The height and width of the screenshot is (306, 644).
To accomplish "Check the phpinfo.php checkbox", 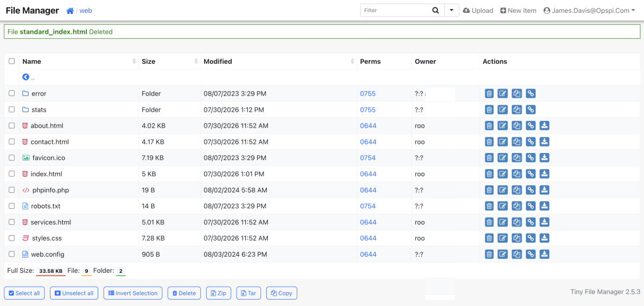I will pyautogui.click(x=12, y=190).
